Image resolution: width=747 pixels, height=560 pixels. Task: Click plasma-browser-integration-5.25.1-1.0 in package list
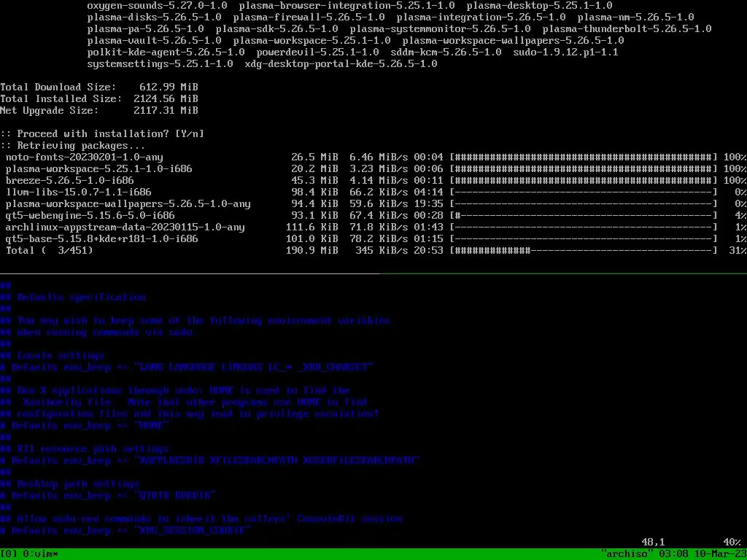click(347, 5)
